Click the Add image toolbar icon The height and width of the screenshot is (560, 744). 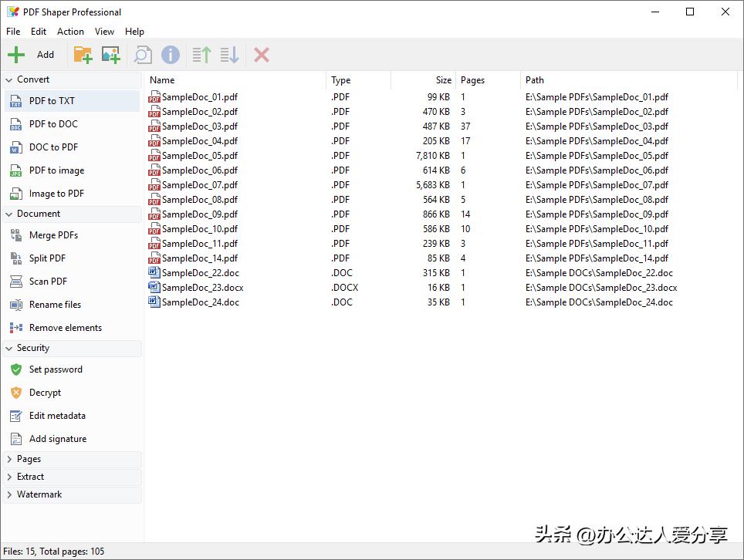click(111, 55)
